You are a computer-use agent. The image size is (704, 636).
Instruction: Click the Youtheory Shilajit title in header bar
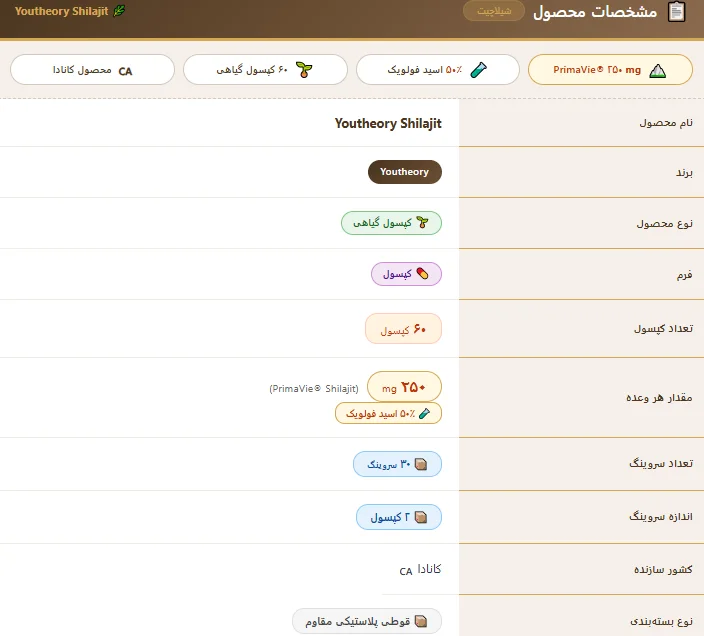click(62, 11)
